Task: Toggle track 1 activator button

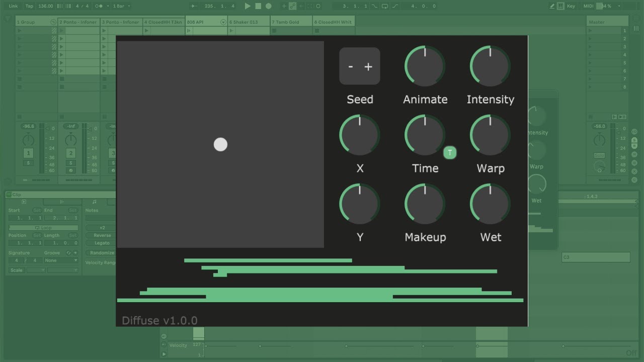Action: click(x=29, y=153)
